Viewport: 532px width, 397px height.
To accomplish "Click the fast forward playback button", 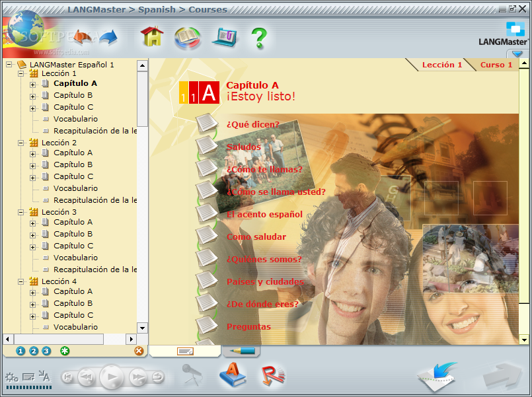I will click(x=137, y=377).
